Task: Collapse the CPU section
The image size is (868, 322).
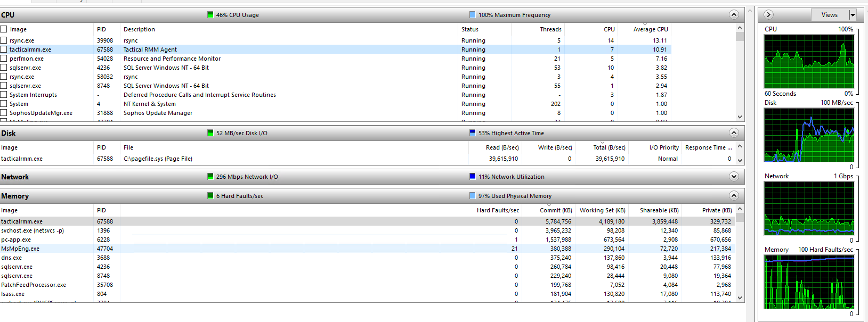Action: (734, 15)
